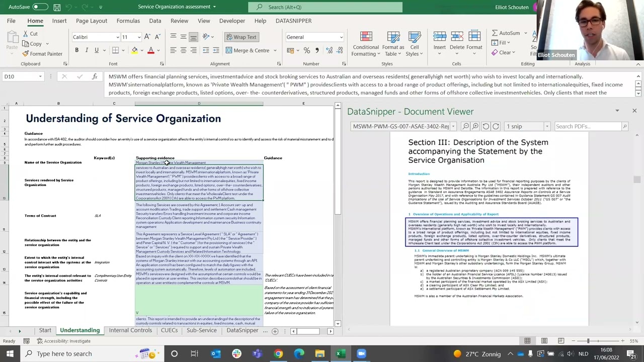Image resolution: width=644 pixels, height=362 pixels.
Task: Toggle Italic formatting
Action: pos(87,50)
